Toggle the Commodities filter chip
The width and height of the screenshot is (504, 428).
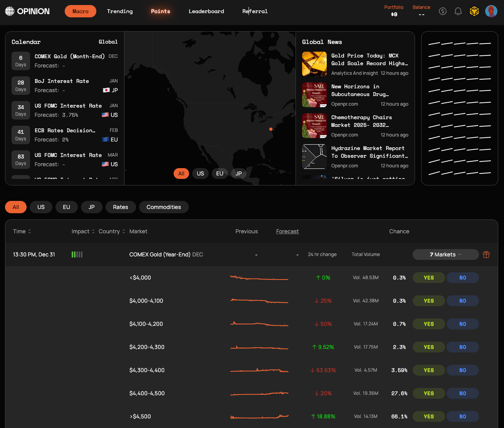click(x=164, y=207)
